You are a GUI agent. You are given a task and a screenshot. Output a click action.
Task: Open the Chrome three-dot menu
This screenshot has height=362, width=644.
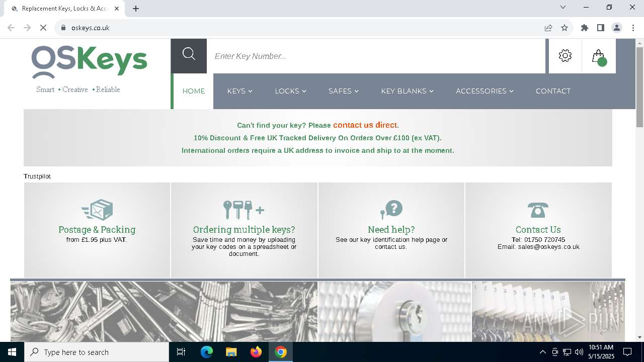(x=633, y=28)
